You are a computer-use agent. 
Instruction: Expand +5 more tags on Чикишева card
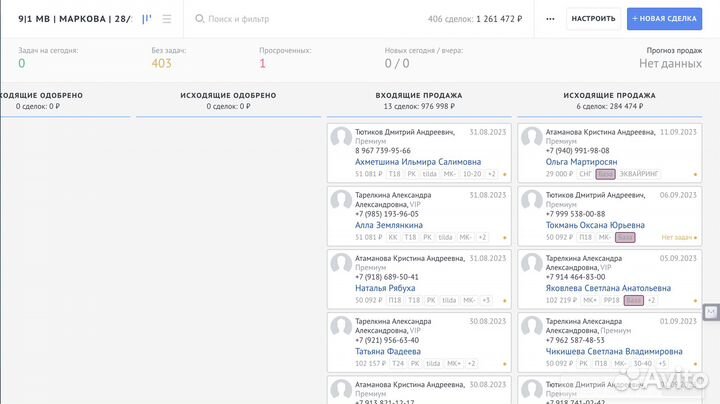(x=662, y=364)
